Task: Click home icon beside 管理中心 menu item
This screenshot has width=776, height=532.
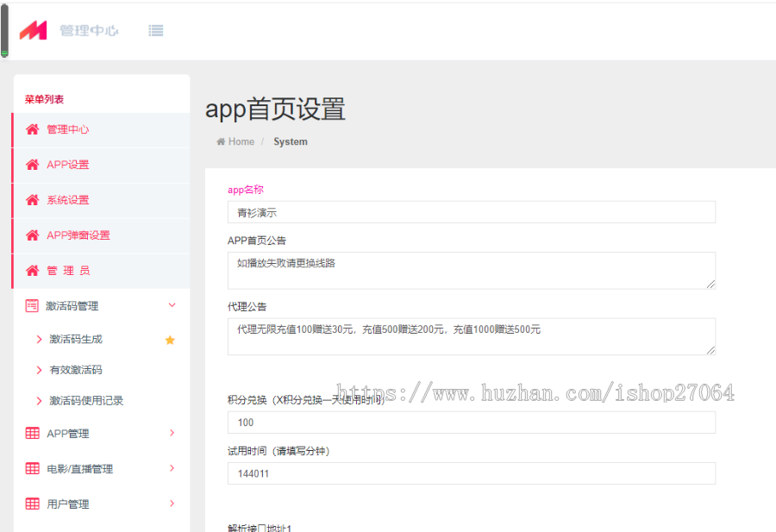Action: [32, 129]
